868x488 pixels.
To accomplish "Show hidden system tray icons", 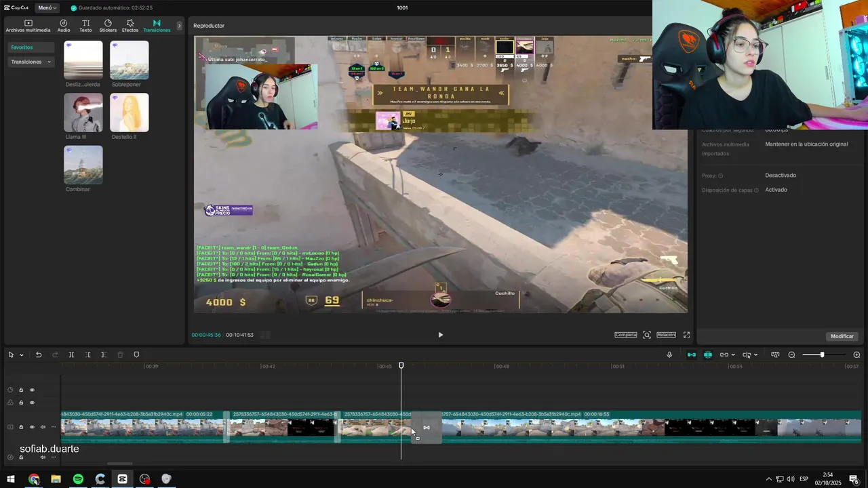I will click(768, 479).
